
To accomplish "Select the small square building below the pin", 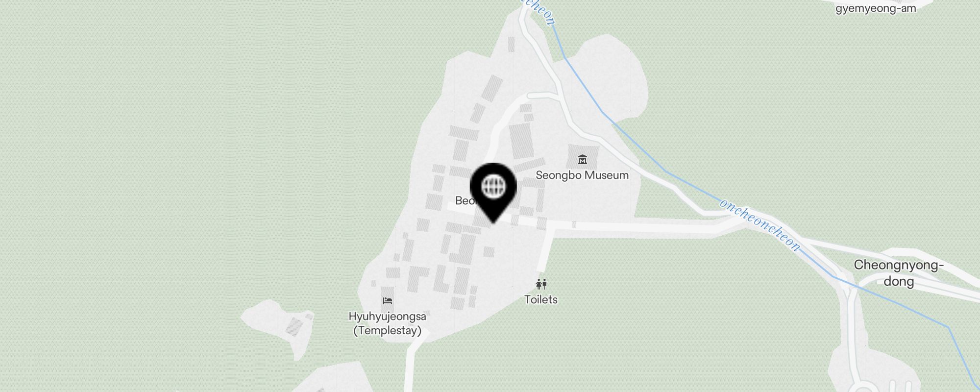I will point(489,252).
